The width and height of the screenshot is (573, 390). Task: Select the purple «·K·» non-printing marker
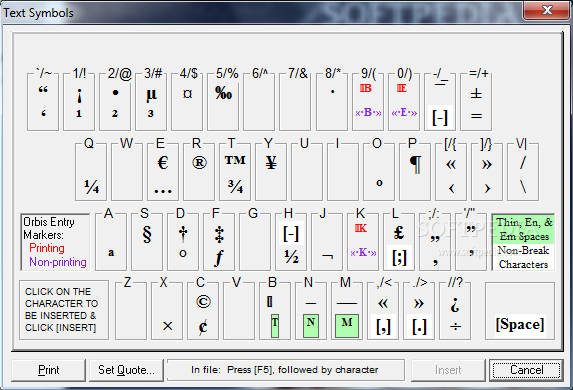coord(363,252)
